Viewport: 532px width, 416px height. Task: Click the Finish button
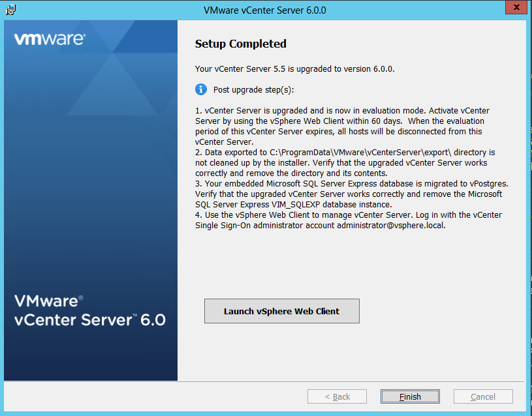(410, 396)
